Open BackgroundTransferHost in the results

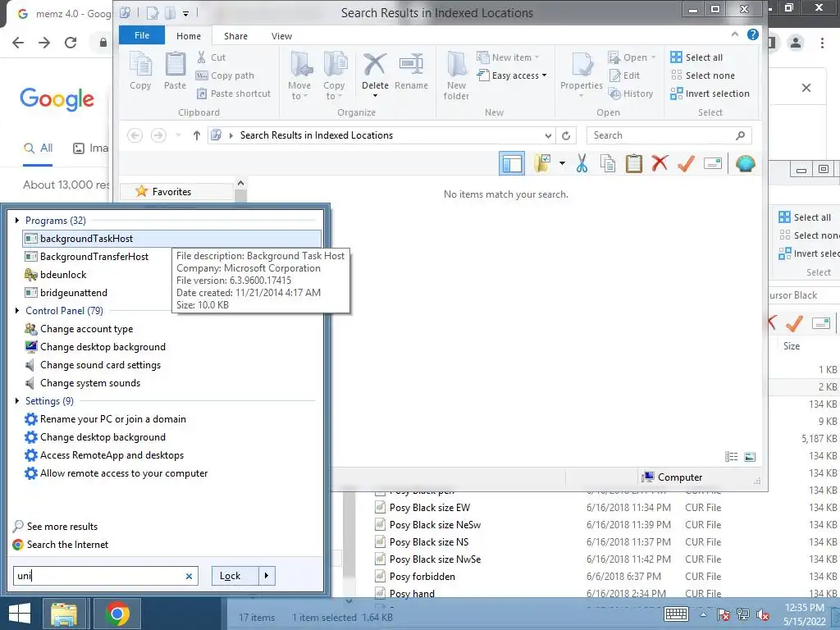(87, 257)
